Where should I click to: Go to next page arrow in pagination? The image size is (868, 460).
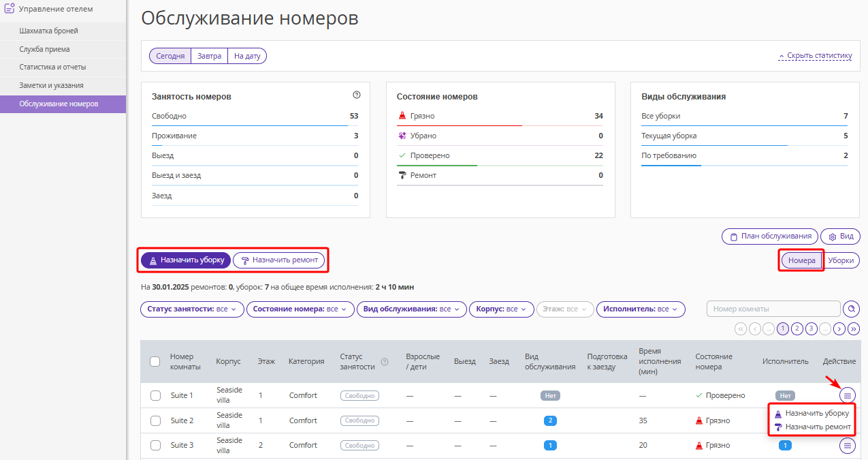click(x=840, y=328)
